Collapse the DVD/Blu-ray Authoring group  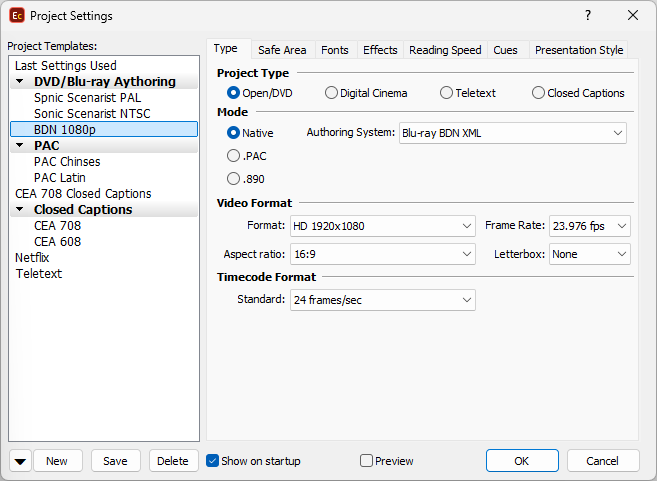coord(20,82)
